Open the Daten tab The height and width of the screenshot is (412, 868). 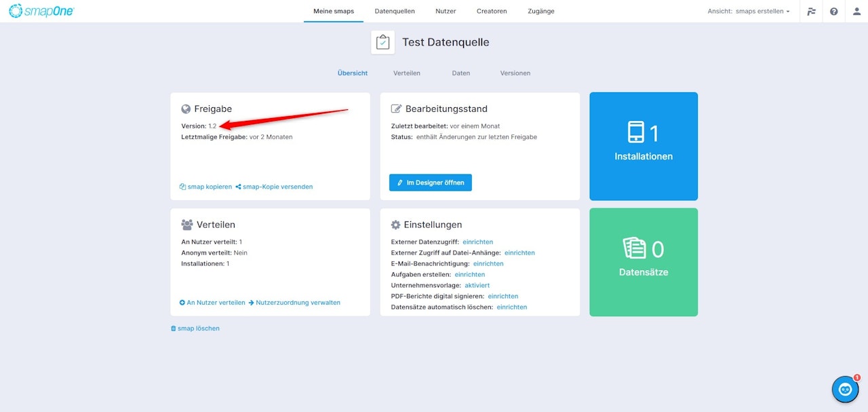point(461,73)
